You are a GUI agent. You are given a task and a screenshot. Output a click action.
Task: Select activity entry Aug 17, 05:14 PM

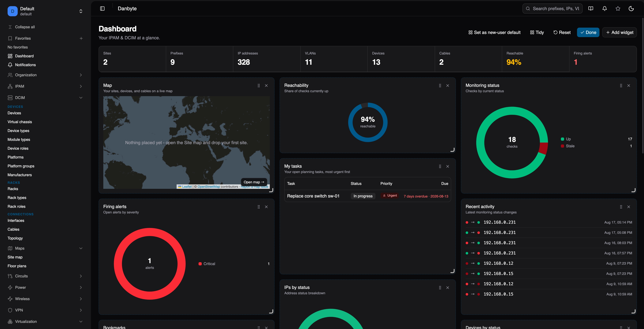(x=548, y=222)
